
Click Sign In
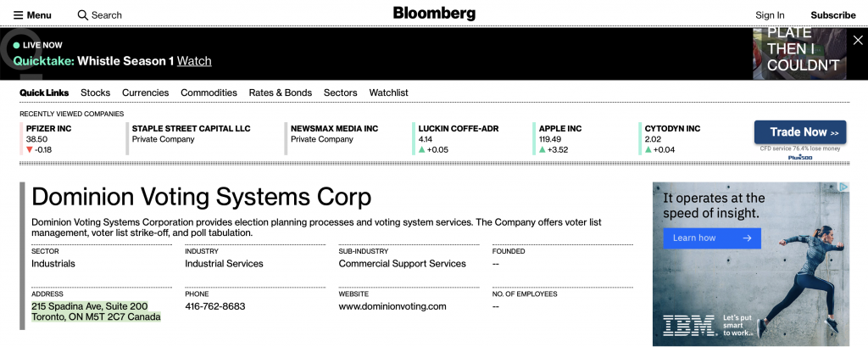tap(770, 15)
